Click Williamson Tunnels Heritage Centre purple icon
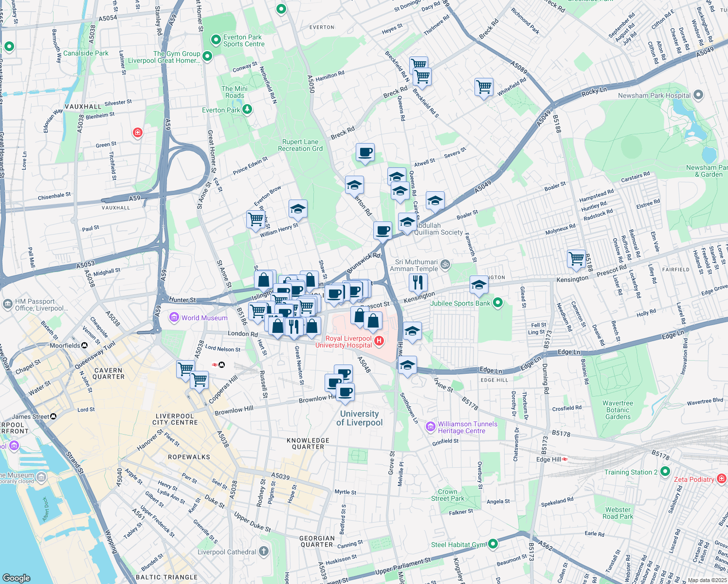The height and width of the screenshot is (584, 728). pos(430,427)
